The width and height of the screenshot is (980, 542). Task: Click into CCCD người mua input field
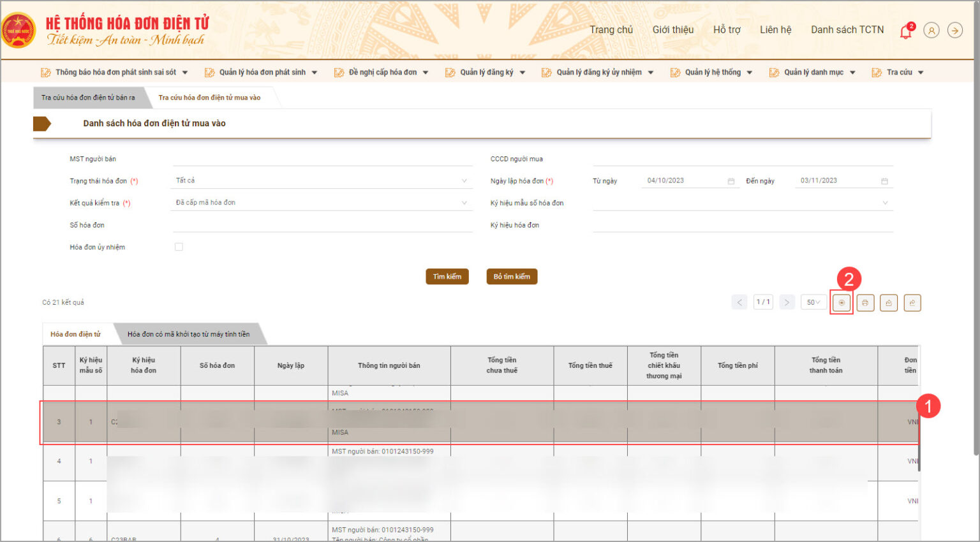click(x=743, y=159)
